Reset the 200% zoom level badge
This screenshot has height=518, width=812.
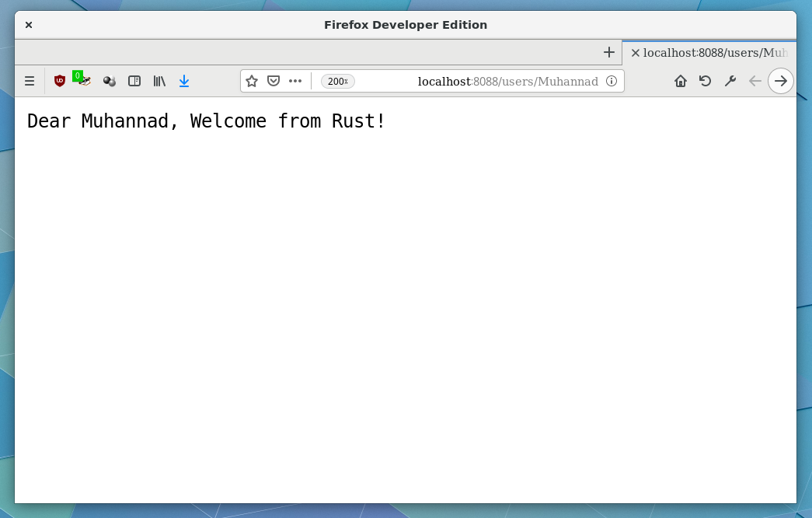coord(337,82)
